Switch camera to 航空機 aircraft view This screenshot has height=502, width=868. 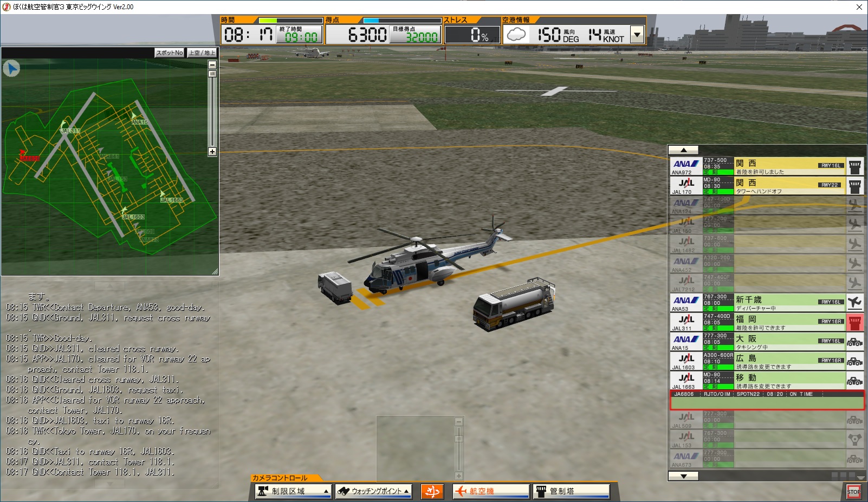click(491, 491)
